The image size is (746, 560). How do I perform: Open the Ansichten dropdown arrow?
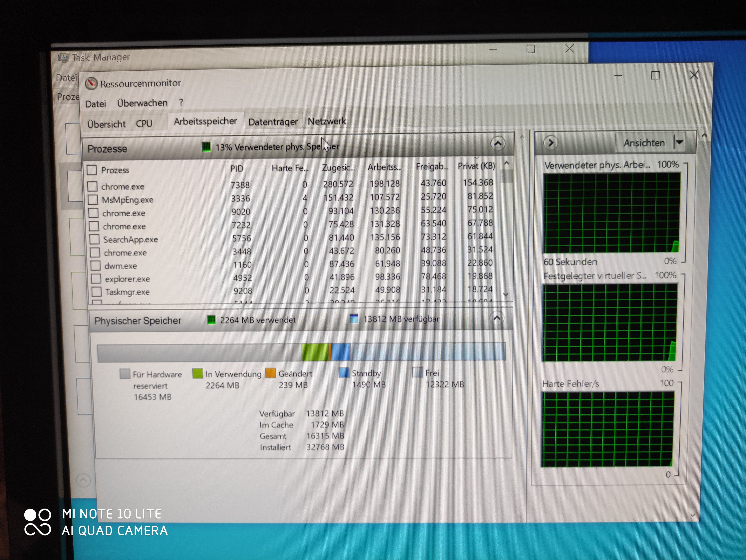[x=679, y=142]
